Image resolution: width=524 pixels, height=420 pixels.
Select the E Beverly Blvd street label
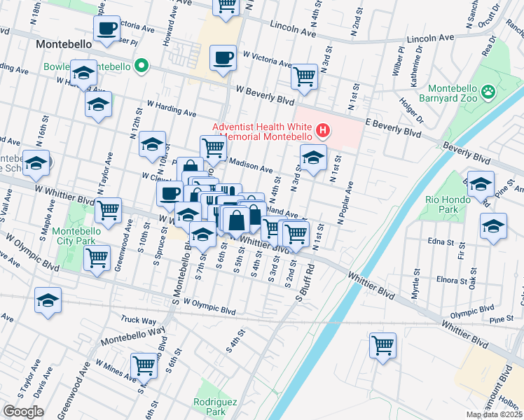(x=393, y=128)
